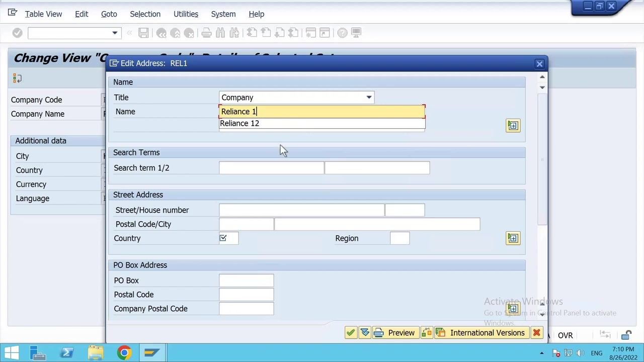The width and height of the screenshot is (644, 362).
Task: Click the address structure icon left of International Versions
Action: coord(427,333)
